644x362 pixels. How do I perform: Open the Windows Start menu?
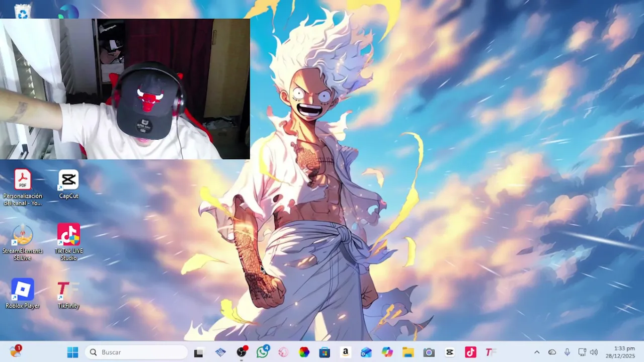pos(72,352)
